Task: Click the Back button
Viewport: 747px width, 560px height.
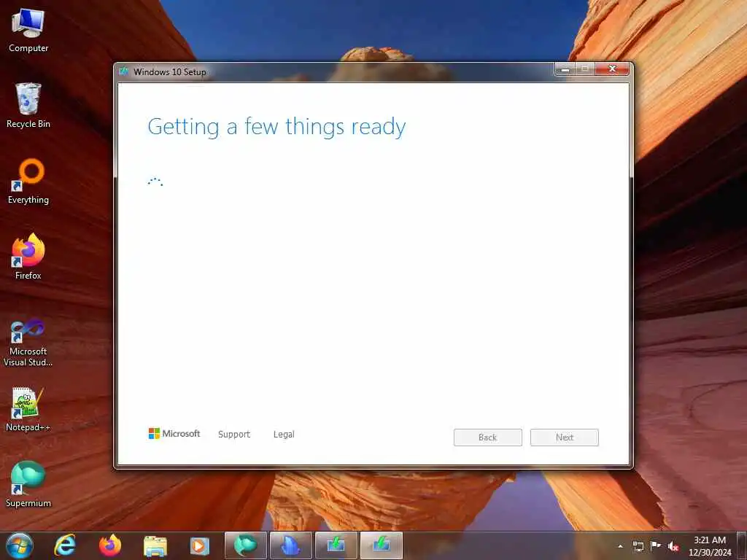Action: 488,437
